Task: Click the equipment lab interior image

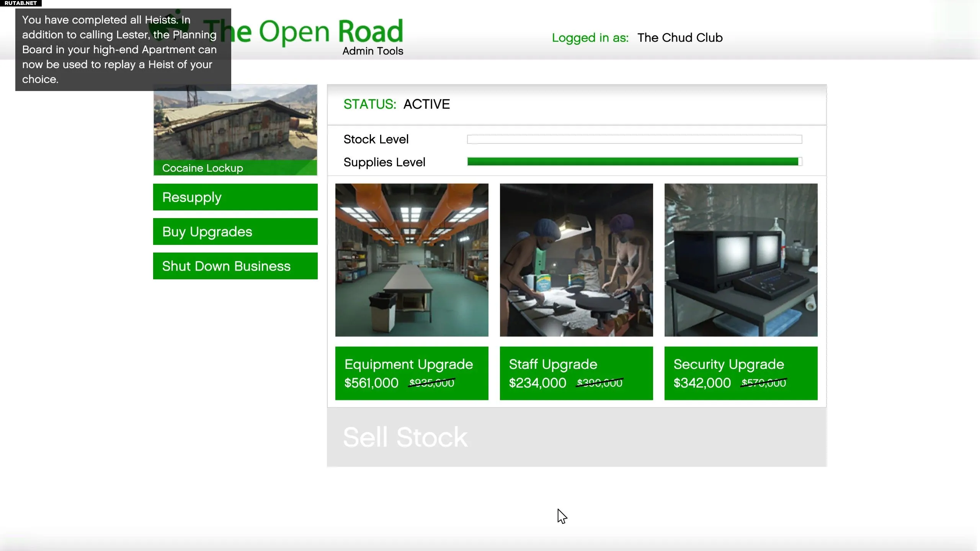Action: 412,260
